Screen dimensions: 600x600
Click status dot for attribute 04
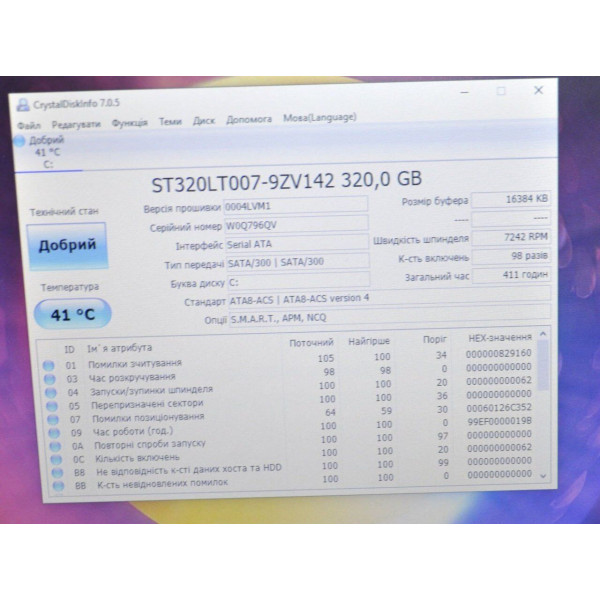click(51, 392)
